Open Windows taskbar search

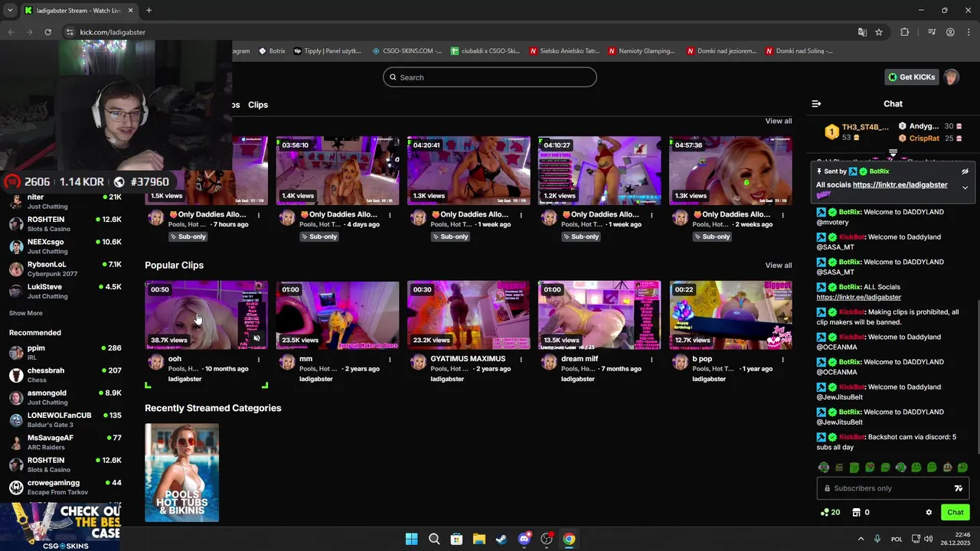pyautogui.click(x=434, y=539)
